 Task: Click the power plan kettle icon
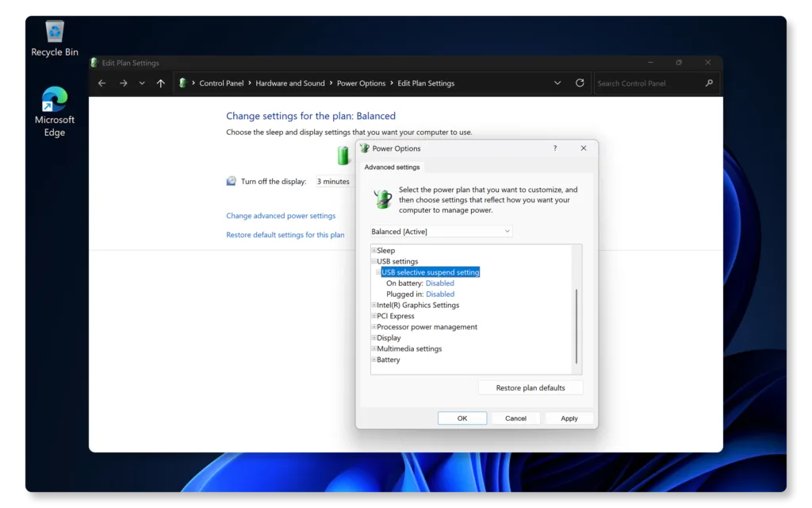(383, 199)
